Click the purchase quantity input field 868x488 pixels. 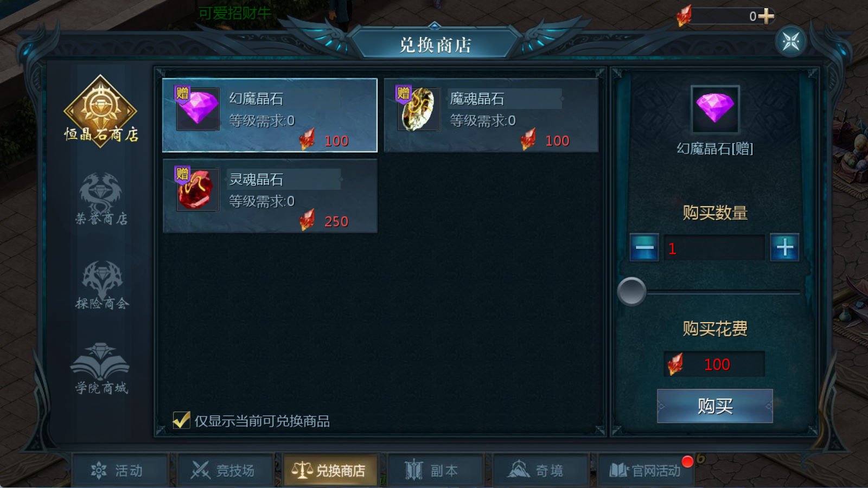coord(714,248)
